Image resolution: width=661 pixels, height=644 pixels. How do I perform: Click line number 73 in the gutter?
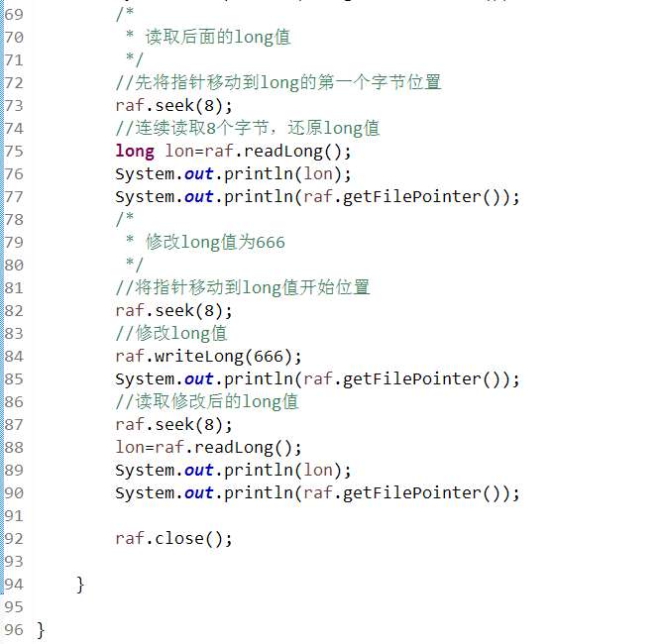pos(14,106)
